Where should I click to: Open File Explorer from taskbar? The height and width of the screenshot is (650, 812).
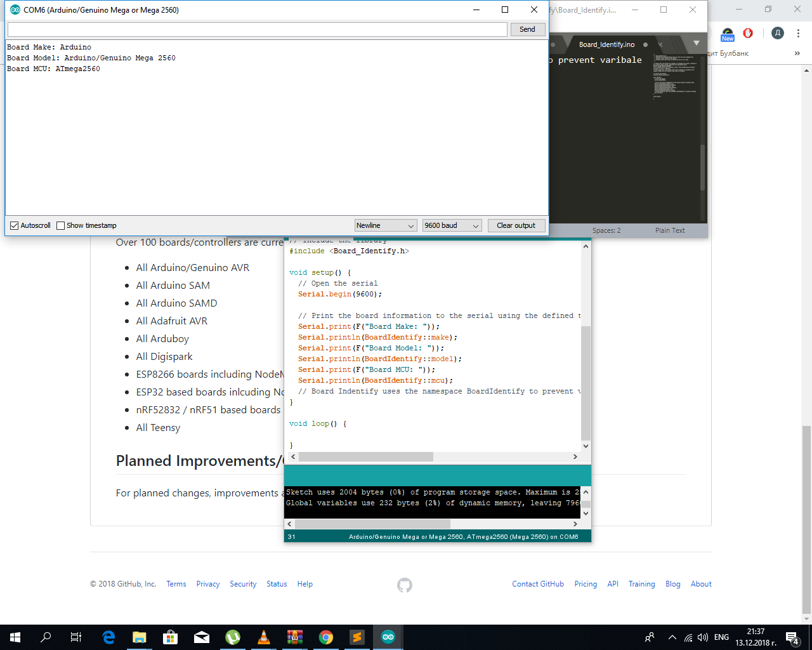click(x=140, y=637)
